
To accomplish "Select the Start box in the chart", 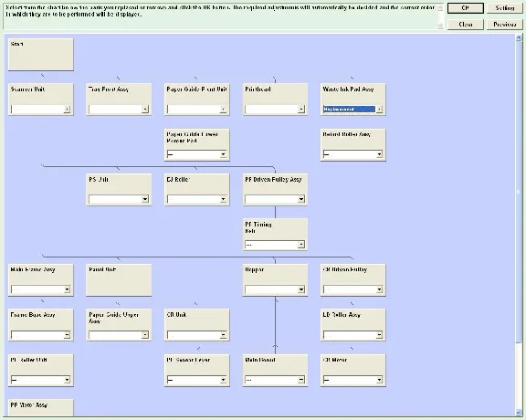I will (x=40, y=55).
